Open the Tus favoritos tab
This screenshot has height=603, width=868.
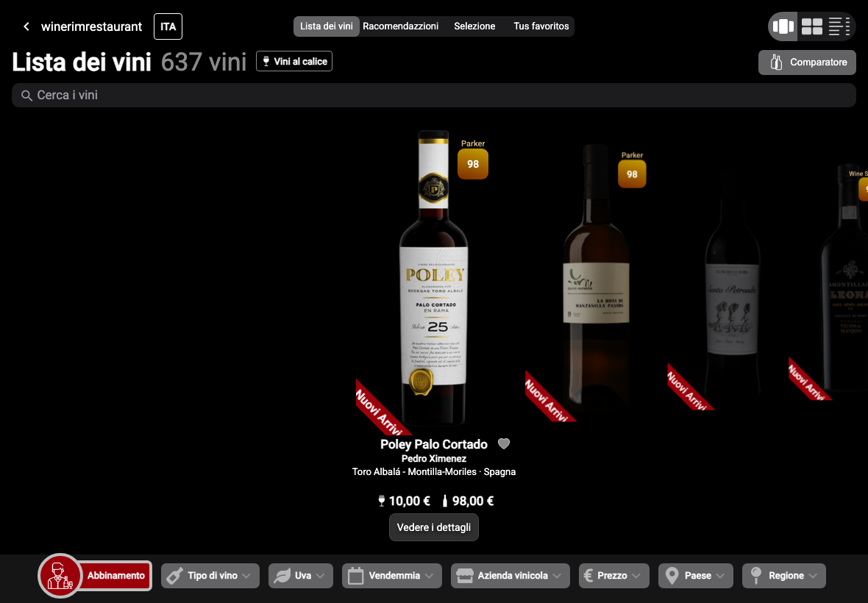541,26
